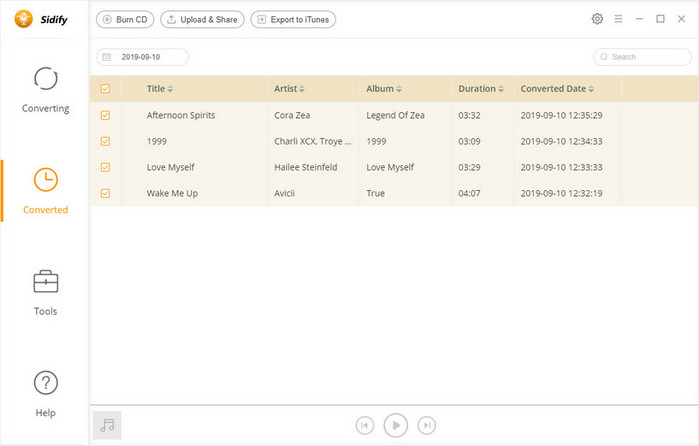Click the artist Hailee Steinfeld
The image size is (699, 446).
coord(305,167)
